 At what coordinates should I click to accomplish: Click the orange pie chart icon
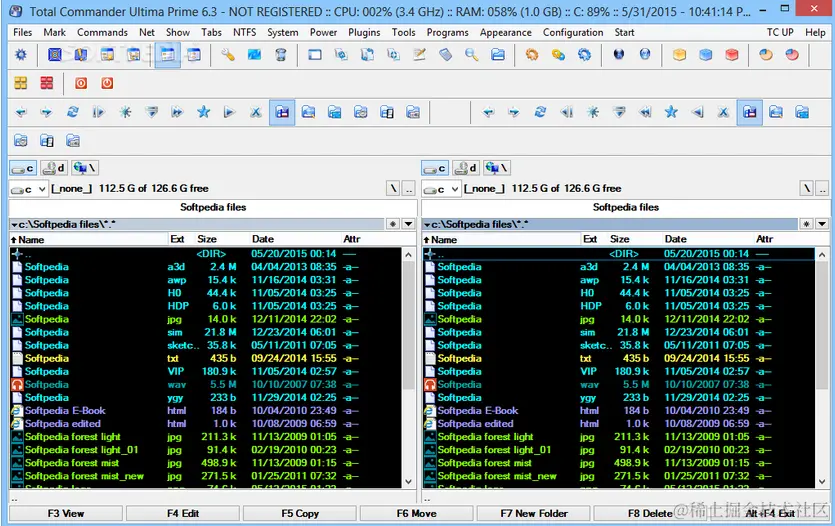coord(766,54)
